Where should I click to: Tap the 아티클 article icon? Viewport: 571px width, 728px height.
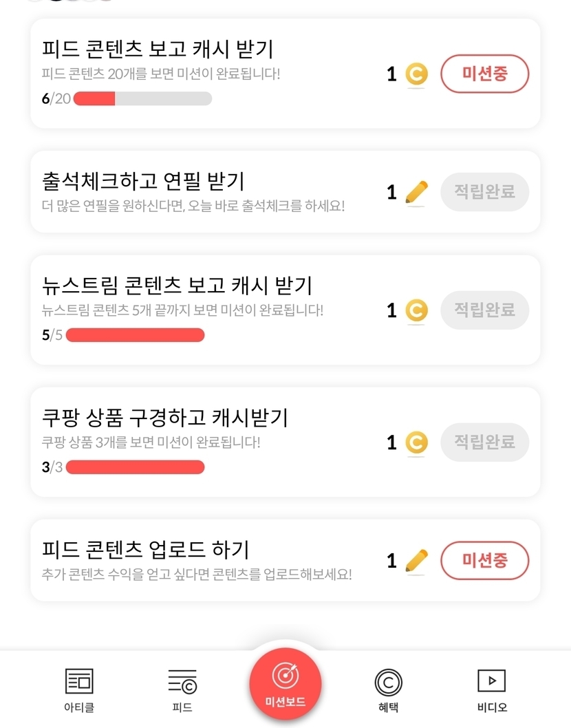[x=79, y=681]
